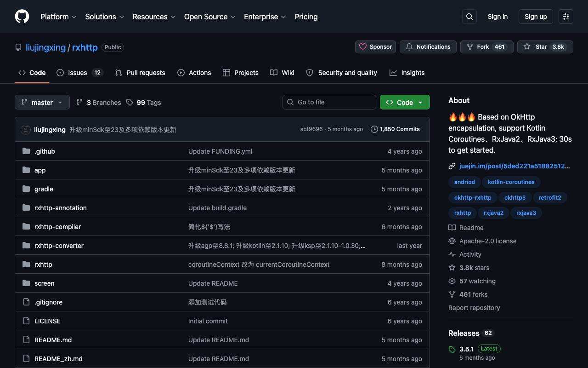588x368 pixels.
Task: Click the eye icon beside 57 watching
Action: pyautogui.click(x=452, y=281)
